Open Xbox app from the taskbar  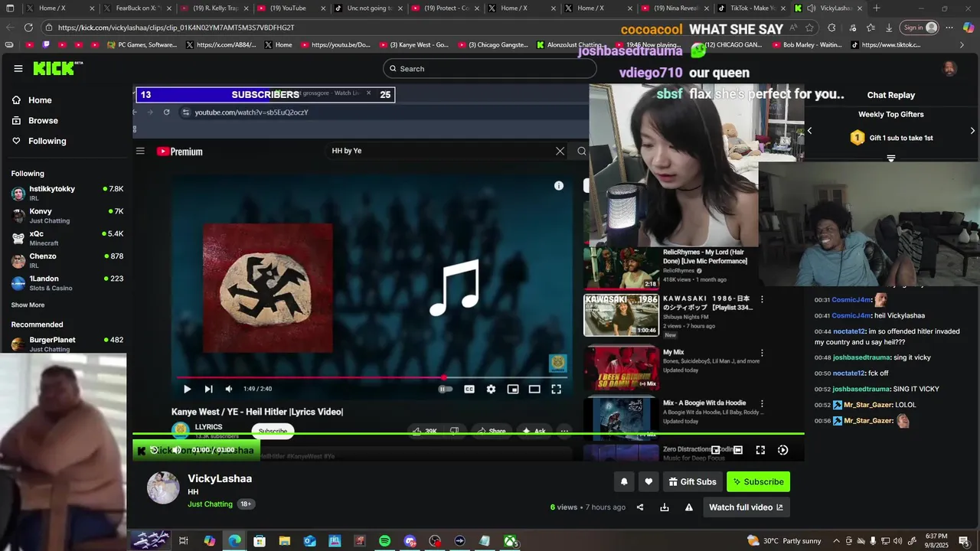pos(510,541)
